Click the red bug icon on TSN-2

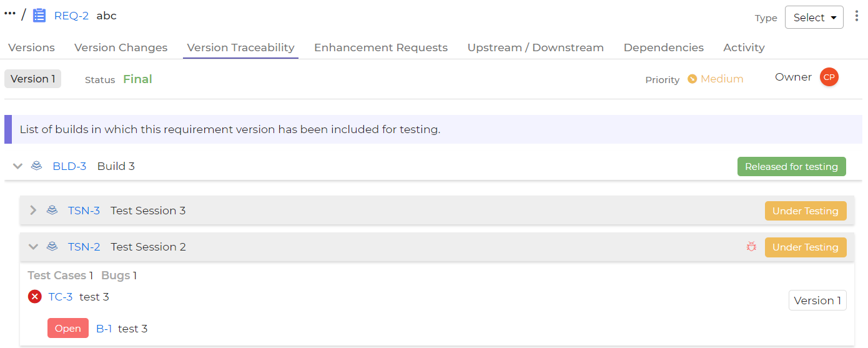point(751,247)
